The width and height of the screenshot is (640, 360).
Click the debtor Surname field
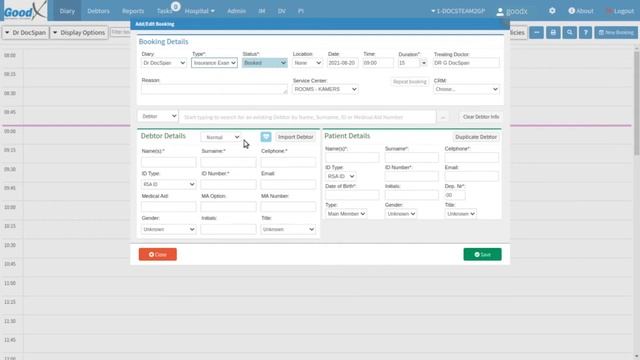228,162
